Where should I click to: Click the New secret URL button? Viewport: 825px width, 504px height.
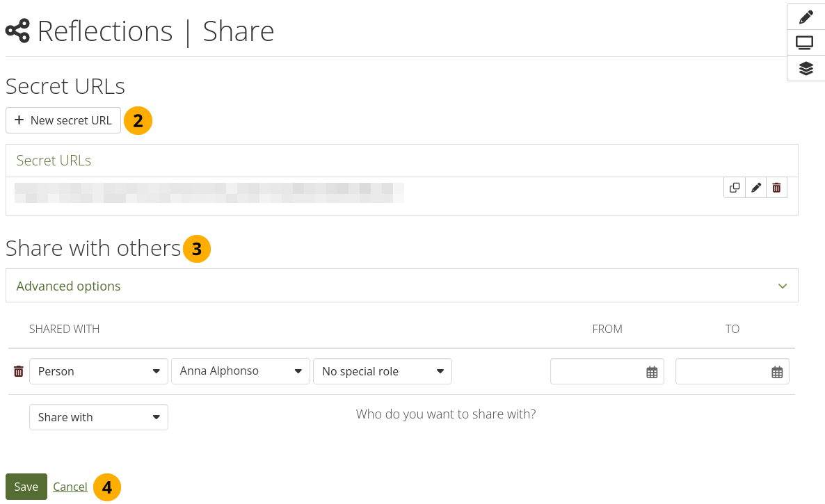coord(63,120)
